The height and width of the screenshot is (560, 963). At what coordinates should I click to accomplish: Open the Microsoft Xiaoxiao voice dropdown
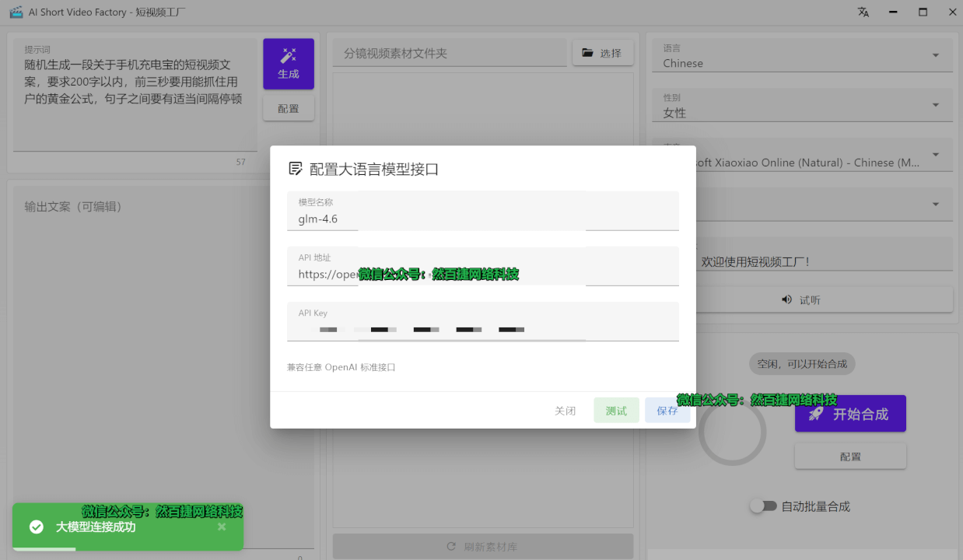pyautogui.click(x=937, y=156)
